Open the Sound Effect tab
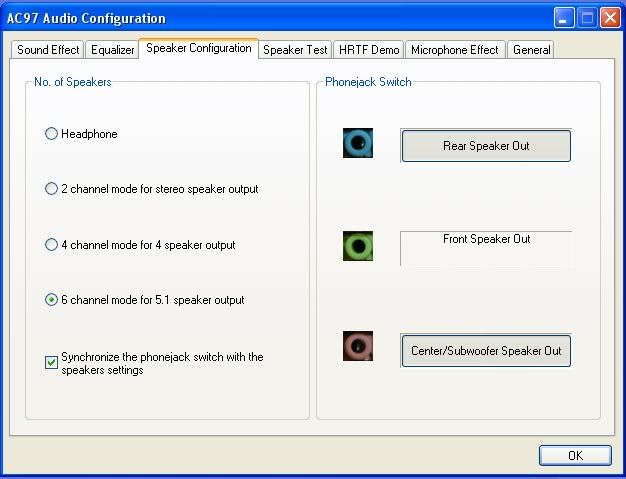Viewport: 626px width, 479px height. coord(48,50)
